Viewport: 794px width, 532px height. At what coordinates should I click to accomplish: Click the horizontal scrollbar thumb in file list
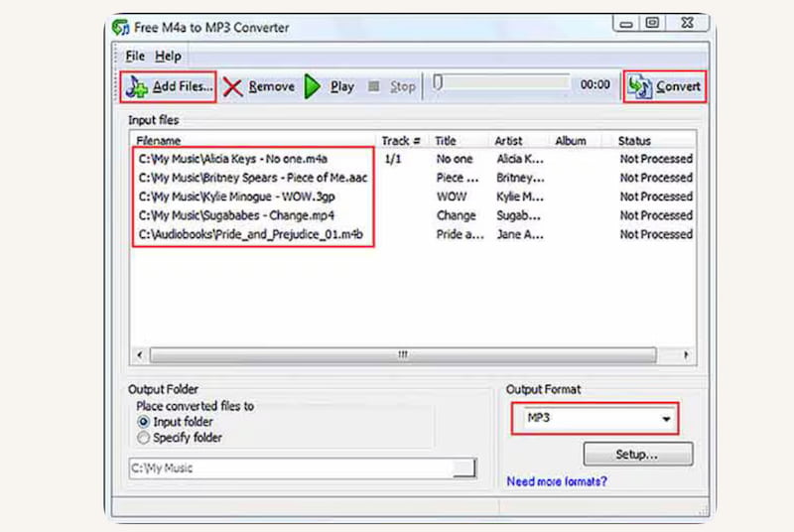coord(403,355)
